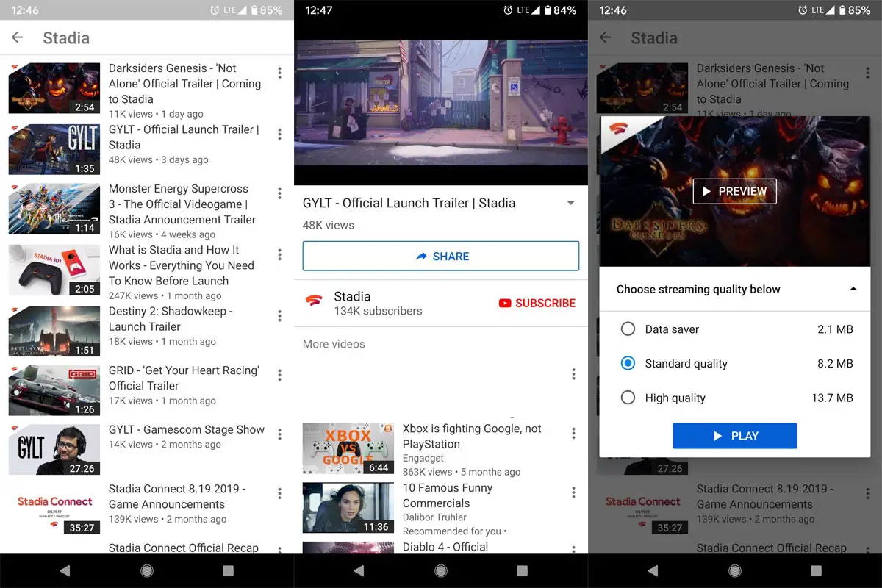Open GYLT Gamescom Stage Show thumbnail
The height and width of the screenshot is (588, 882).
tap(54, 449)
